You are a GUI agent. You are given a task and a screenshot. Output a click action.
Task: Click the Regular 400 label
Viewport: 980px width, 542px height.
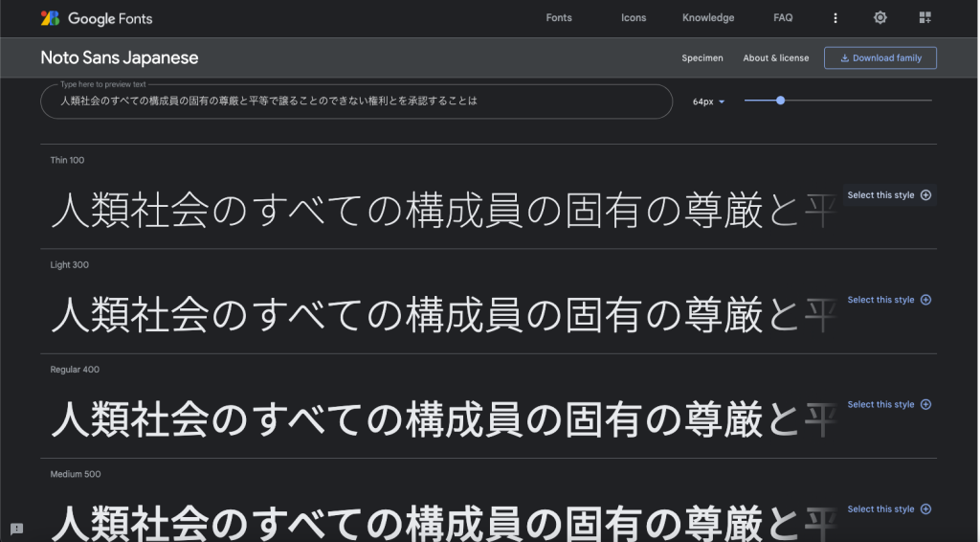pyautogui.click(x=75, y=370)
